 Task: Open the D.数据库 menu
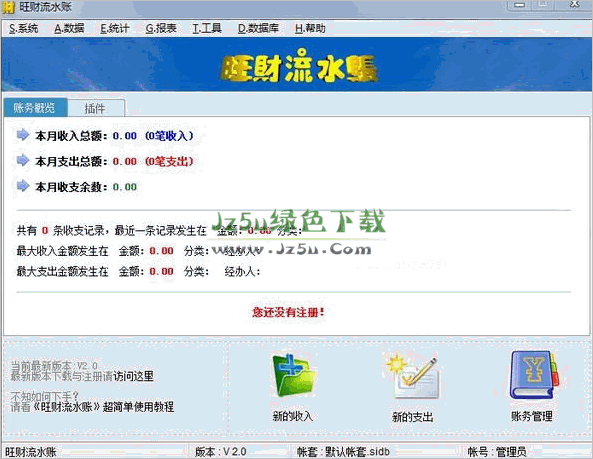[x=258, y=28]
